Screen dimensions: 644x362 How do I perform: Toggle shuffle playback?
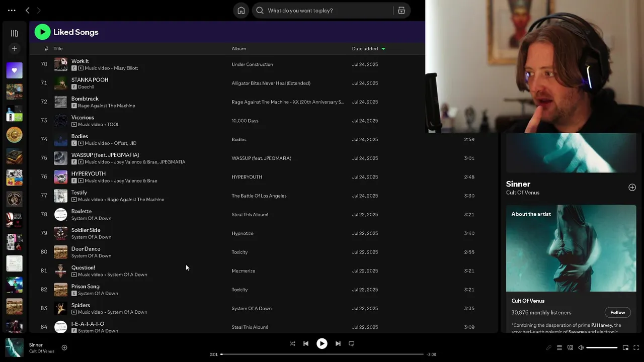coord(292,343)
